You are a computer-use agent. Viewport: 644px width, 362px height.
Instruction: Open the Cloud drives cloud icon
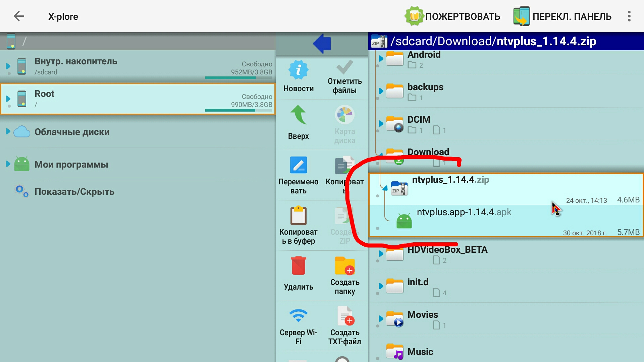click(22, 131)
